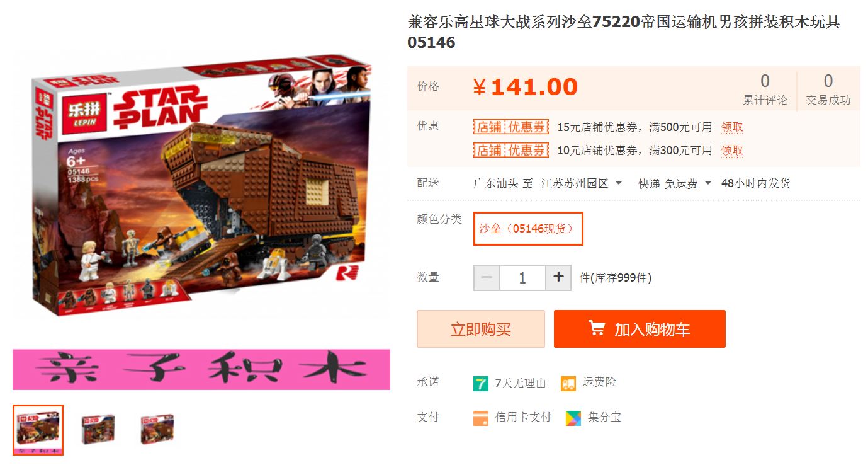
Task: Open the 累计评论 review count
Action: coord(765,89)
